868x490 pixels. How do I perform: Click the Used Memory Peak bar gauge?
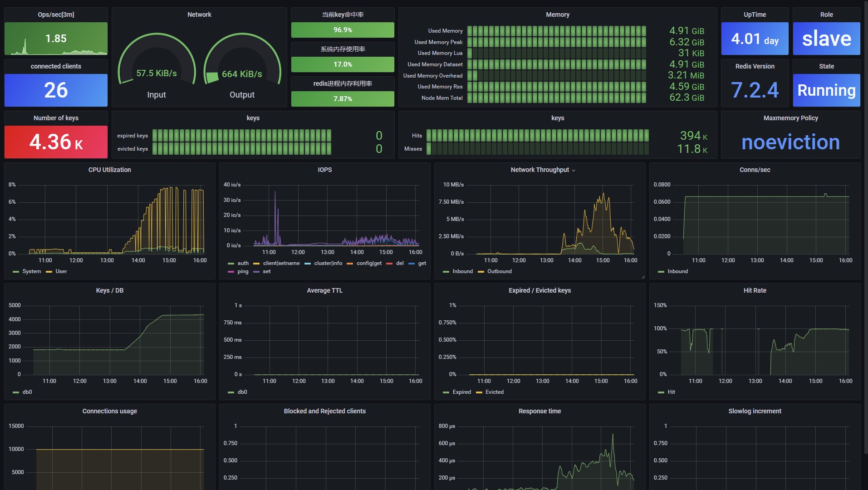click(x=557, y=42)
